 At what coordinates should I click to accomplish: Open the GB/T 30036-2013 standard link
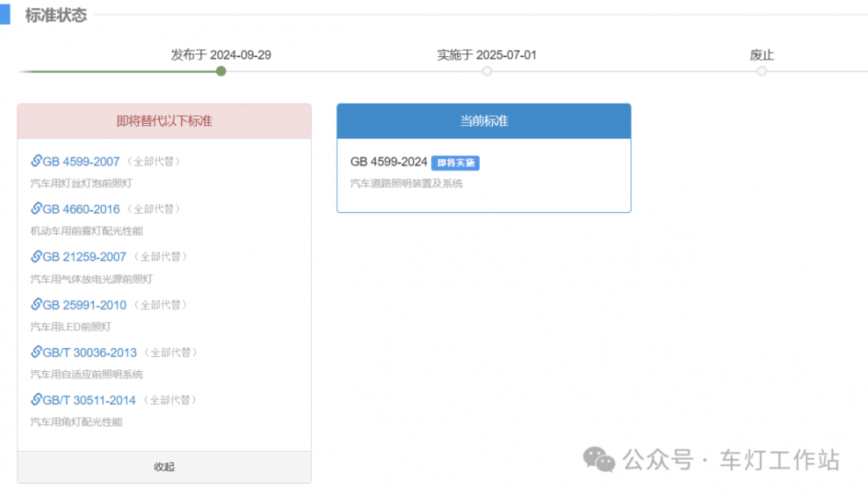coord(90,353)
